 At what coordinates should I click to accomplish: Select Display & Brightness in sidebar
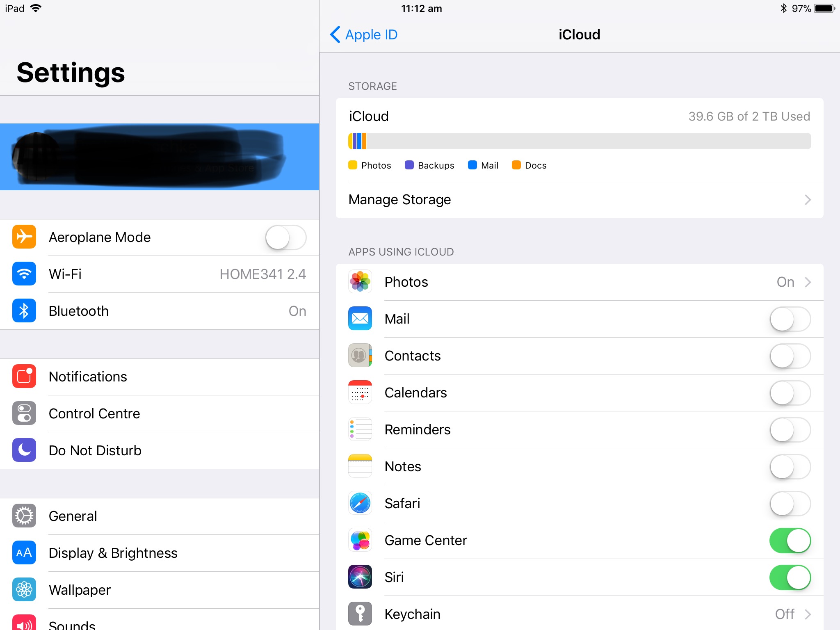pos(113,553)
